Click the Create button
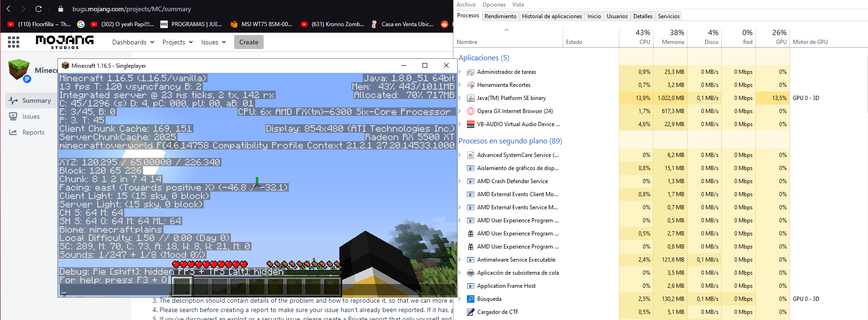 pyautogui.click(x=249, y=42)
